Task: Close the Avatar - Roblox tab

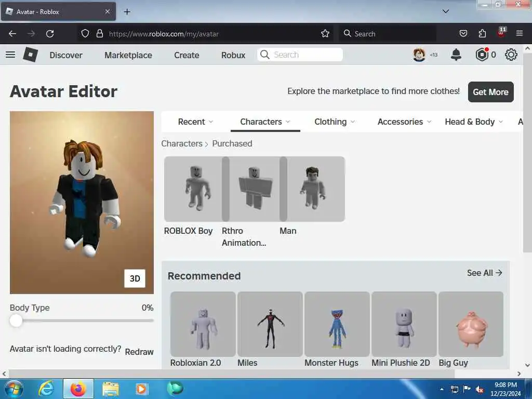Action: point(107,11)
